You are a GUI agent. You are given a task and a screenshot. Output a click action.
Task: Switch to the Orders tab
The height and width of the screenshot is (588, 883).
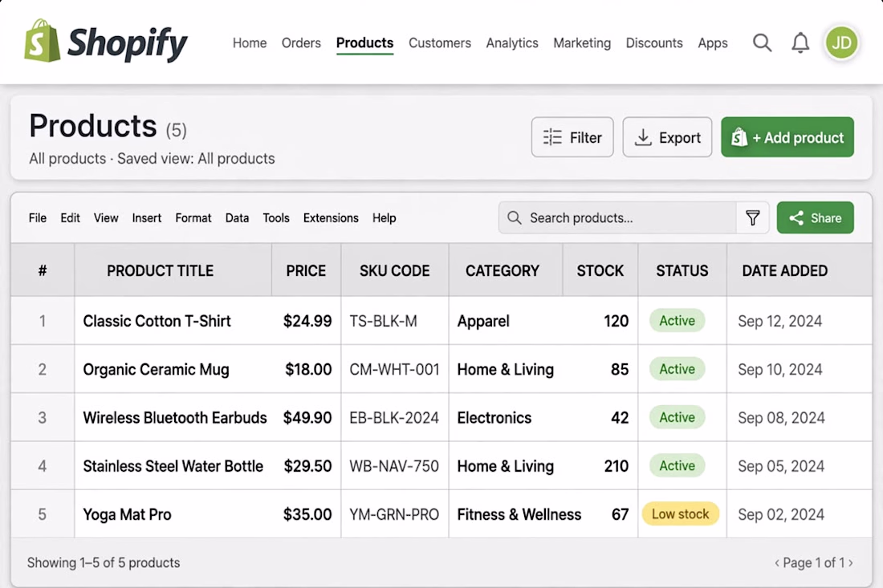click(301, 43)
